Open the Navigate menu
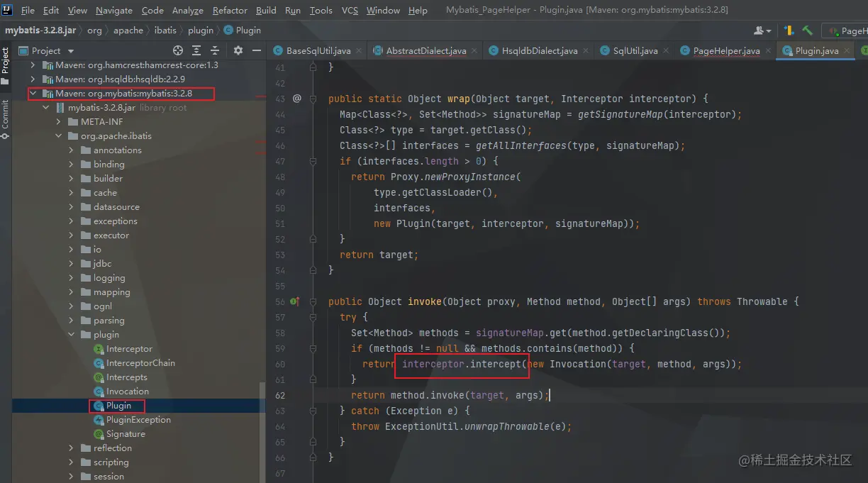This screenshot has height=483, width=868. coord(113,10)
